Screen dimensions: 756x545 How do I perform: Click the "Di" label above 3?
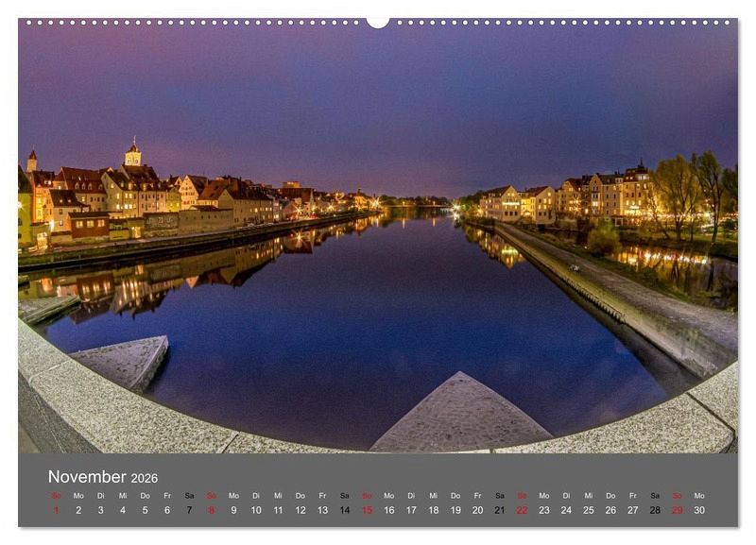tap(101, 495)
